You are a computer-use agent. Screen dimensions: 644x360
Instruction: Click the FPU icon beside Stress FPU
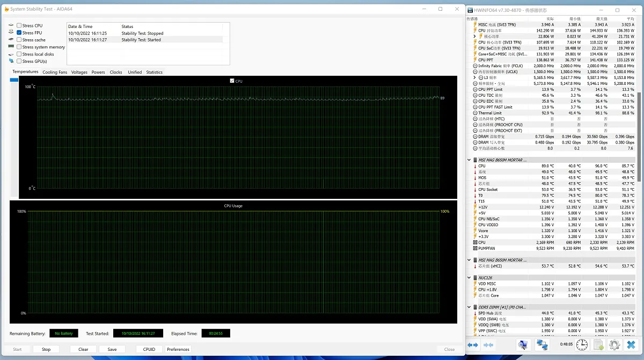click(11, 32)
